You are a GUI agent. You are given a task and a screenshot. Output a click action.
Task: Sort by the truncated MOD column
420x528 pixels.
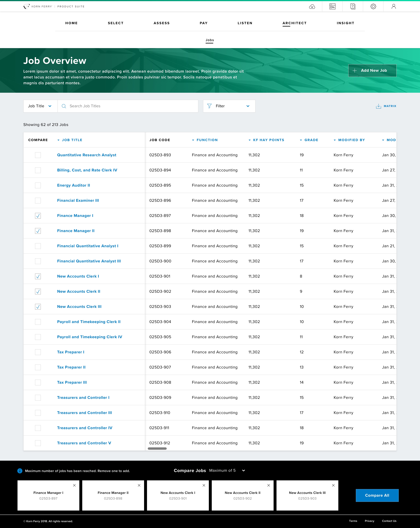point(389,140)
